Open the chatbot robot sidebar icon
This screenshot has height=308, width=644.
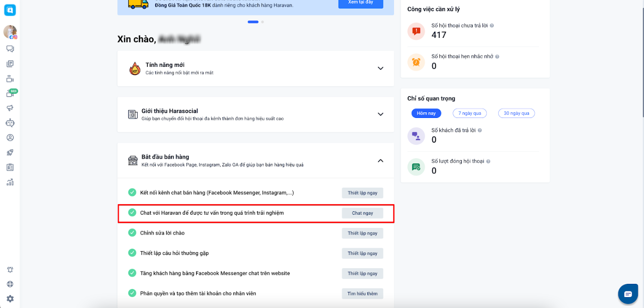pyautogui.click(x=10, y=123)
